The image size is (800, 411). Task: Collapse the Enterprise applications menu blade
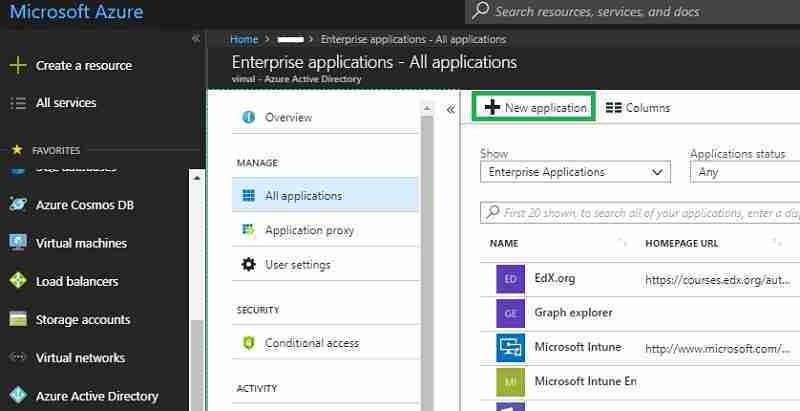451,109
